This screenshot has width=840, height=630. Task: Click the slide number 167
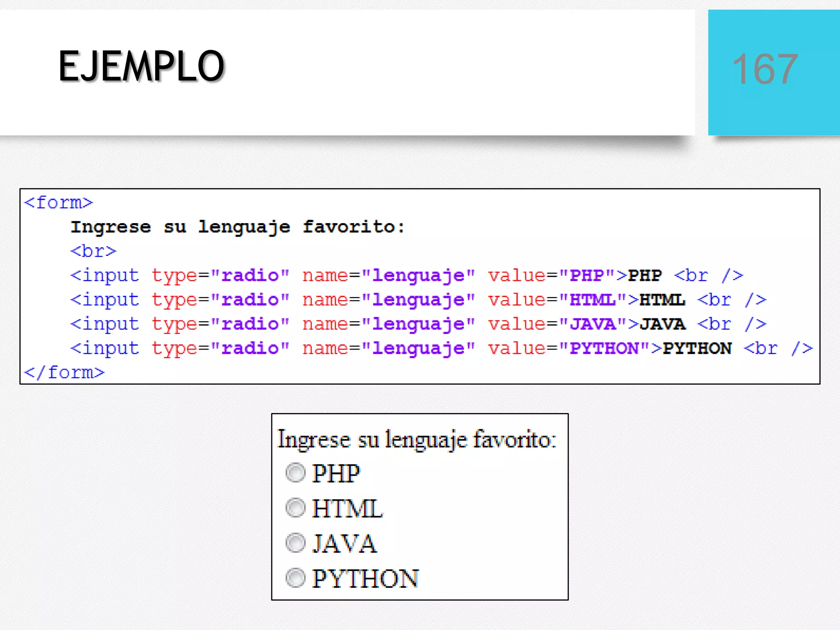click(765, 69)
